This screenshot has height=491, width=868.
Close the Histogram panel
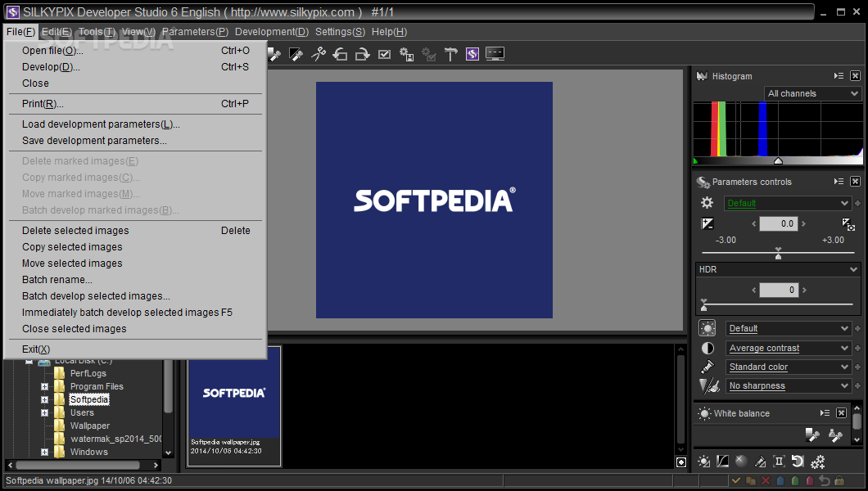[x=855, y=76]
